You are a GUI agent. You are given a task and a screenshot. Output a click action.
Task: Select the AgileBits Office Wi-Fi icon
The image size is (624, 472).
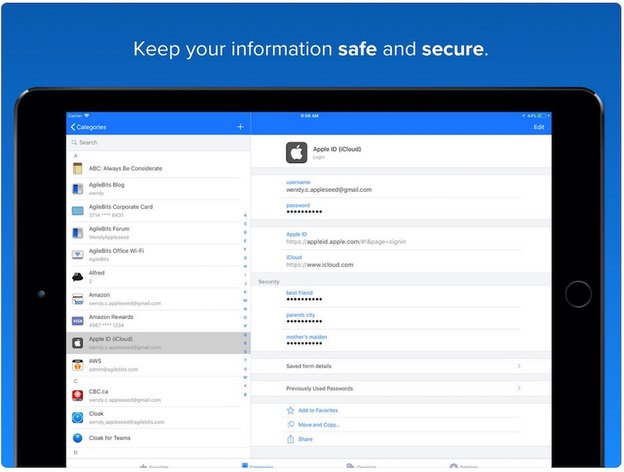(x=77, y=254)
